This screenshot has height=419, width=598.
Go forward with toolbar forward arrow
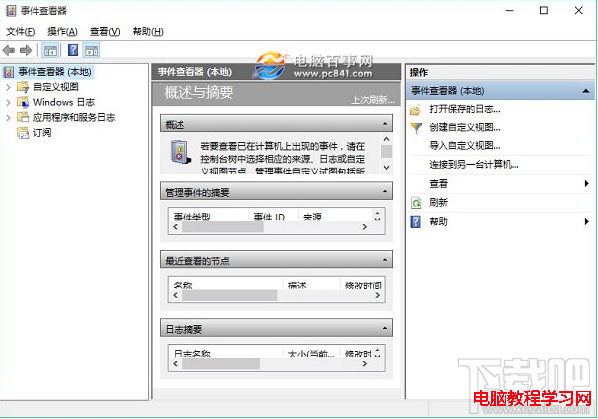pos(26,50)
